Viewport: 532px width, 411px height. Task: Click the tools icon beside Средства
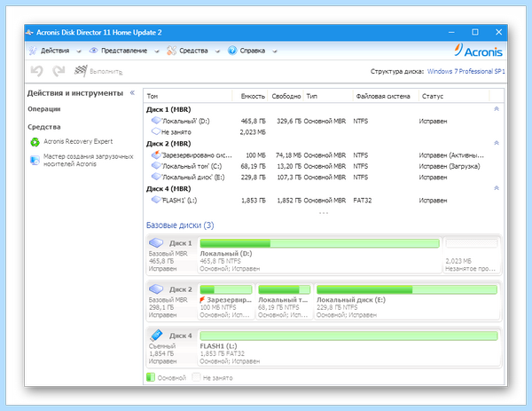point(171,51)
